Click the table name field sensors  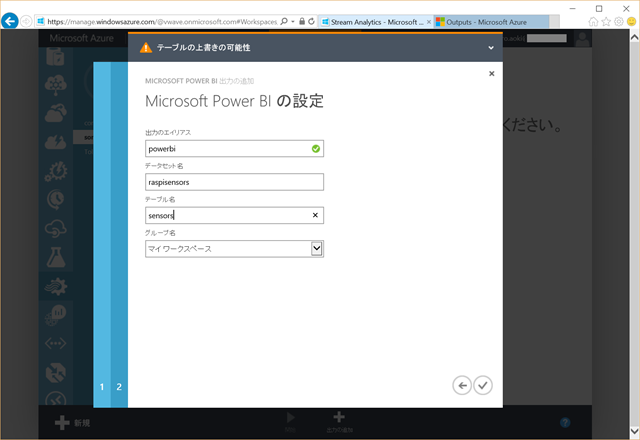[234, 215]
